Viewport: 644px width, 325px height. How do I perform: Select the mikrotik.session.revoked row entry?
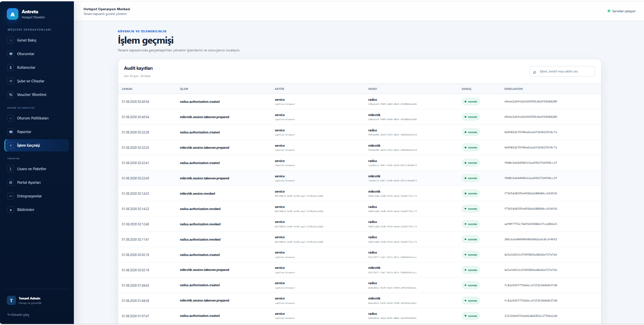tap(197, 194)
